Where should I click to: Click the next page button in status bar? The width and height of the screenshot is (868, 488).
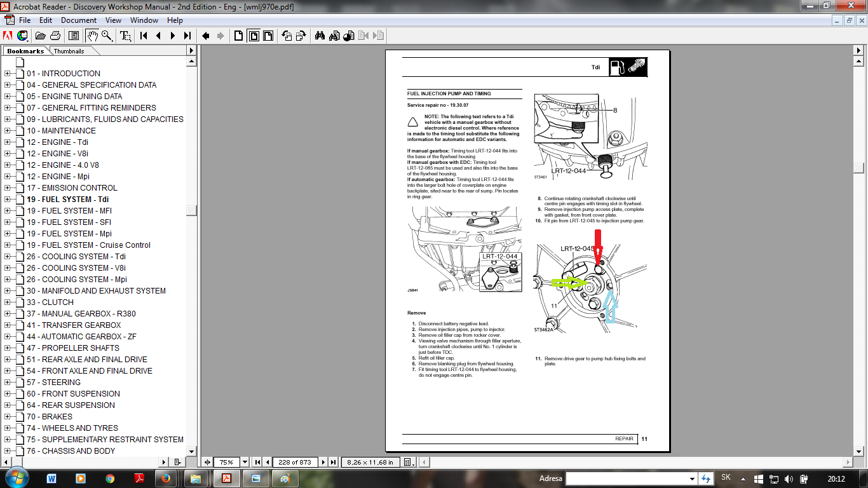pos(323,462)
